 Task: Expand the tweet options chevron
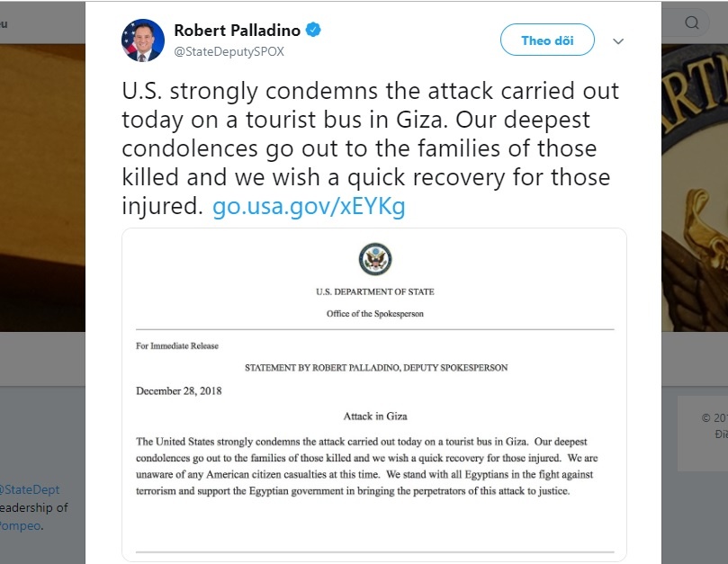[x=618, y=41]
